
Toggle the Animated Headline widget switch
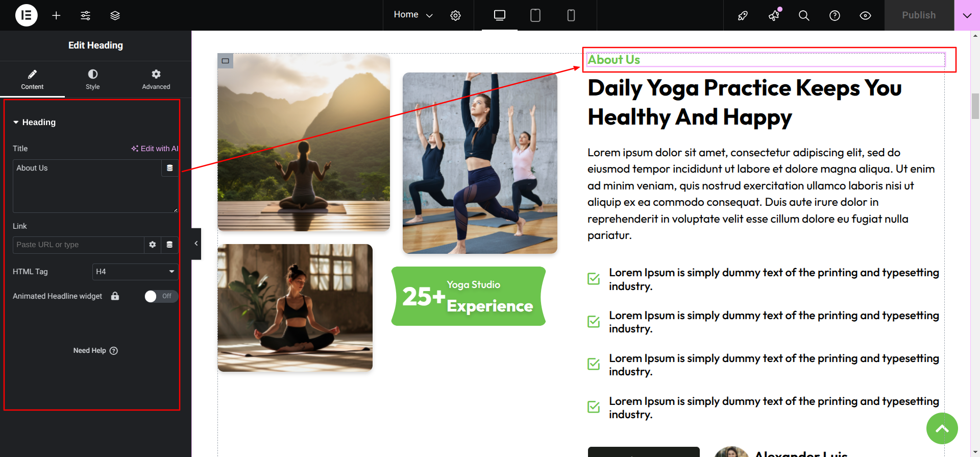point(161,296)
